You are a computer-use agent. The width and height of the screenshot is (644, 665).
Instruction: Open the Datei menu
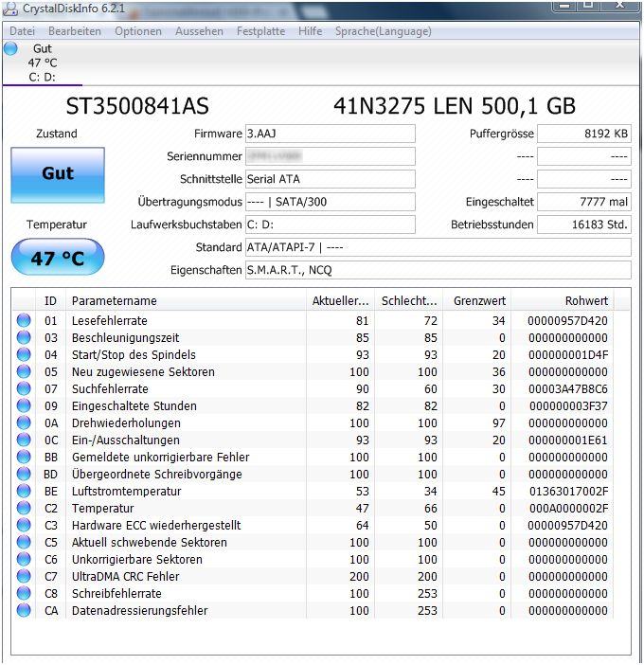click(x=22, y=31)
